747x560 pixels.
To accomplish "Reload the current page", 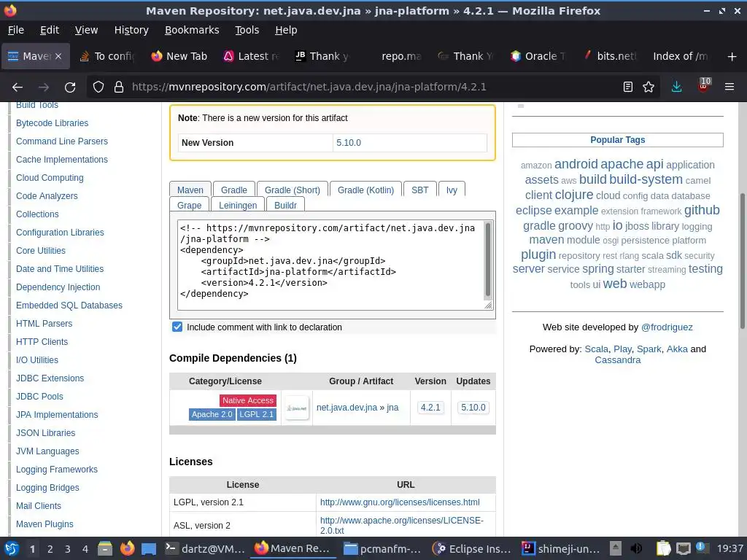I will tap(70, 87).
